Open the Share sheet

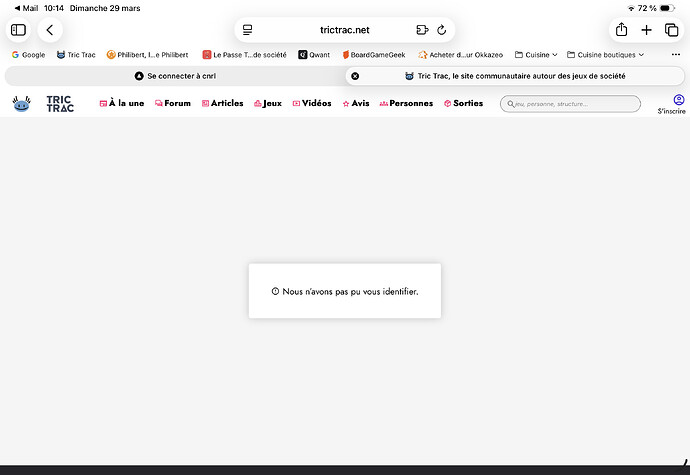[x=621, y=30]
